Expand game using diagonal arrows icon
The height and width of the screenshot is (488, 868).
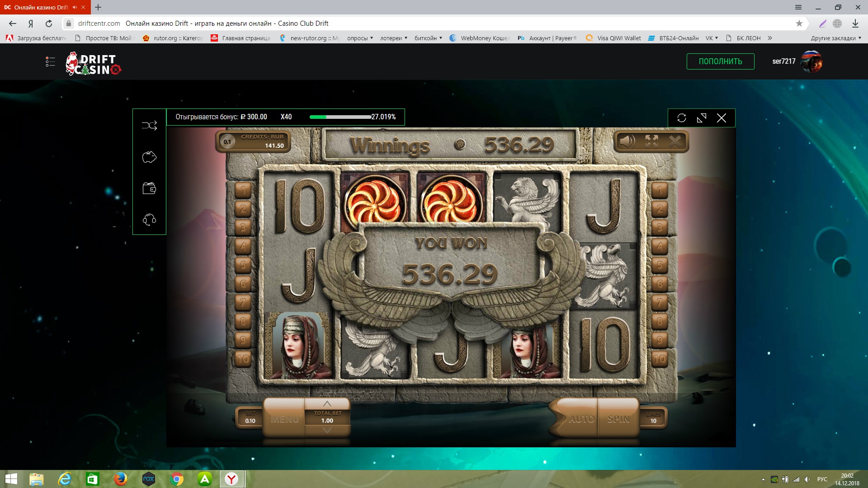pyautogui.click(x=702, y=118)
